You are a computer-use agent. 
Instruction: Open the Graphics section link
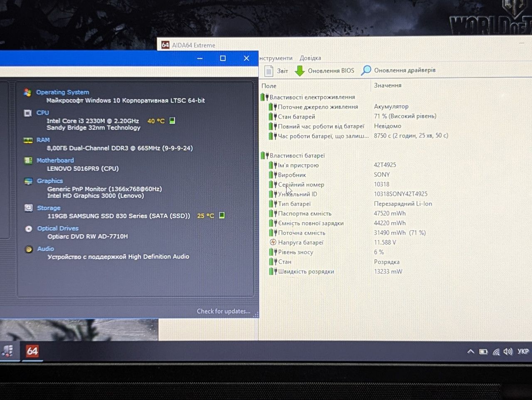[50, 181]
